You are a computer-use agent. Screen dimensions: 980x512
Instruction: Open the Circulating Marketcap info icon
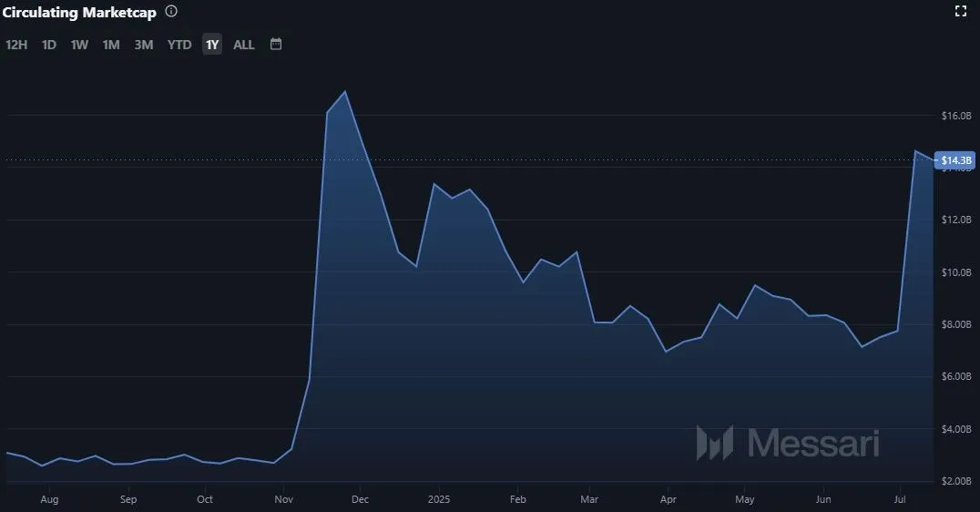click(x=170, y=11)
